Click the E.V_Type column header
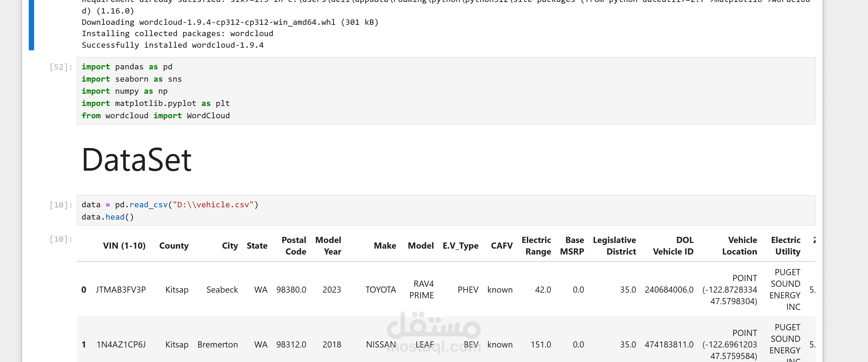Viewport: 868px width, 362px height. coord(460,246)
